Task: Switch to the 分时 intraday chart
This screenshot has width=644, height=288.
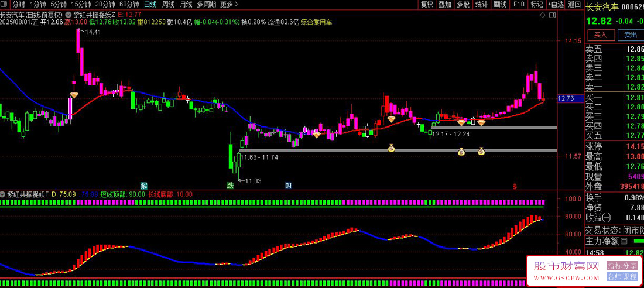Action: [x=19, y=5]
